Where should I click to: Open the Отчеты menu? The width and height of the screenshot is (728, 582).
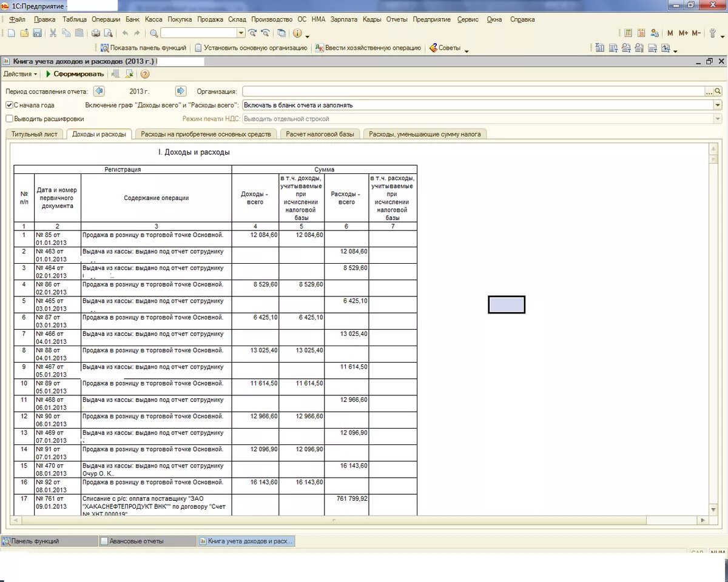[397, 19]
